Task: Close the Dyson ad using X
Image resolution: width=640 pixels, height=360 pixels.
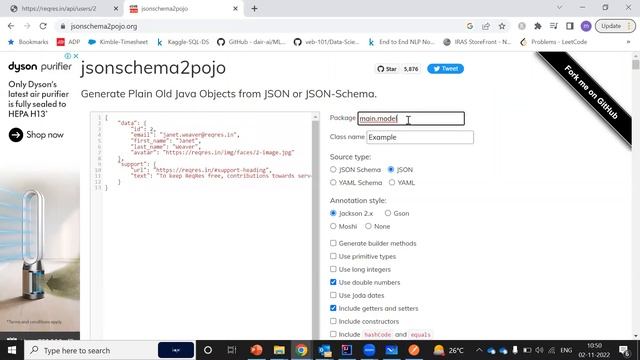Action: pos(76,56)
